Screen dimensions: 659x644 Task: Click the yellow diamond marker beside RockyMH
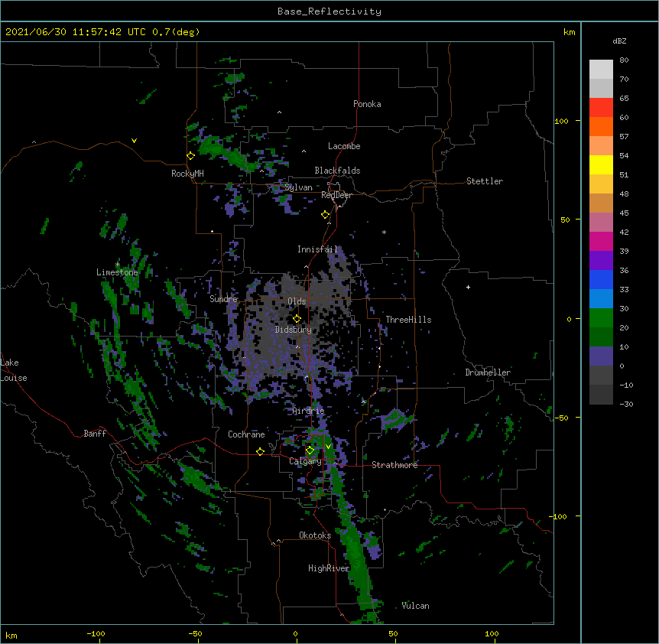[191, 156]
